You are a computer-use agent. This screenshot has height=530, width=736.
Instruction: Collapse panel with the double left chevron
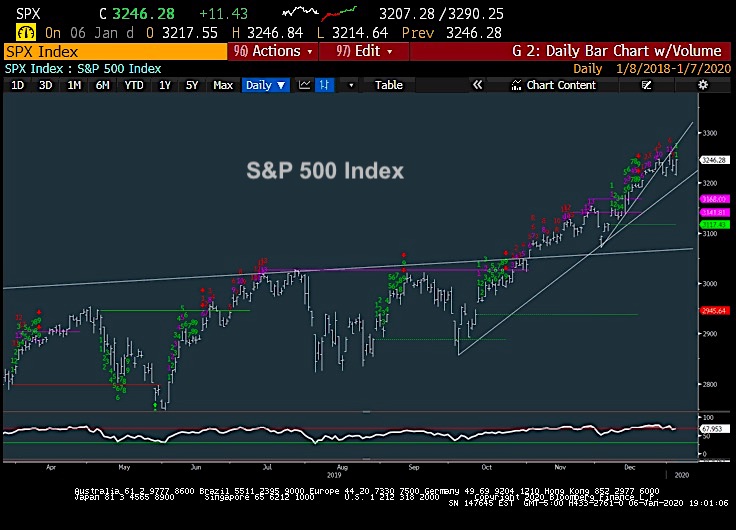coord(477,85)
